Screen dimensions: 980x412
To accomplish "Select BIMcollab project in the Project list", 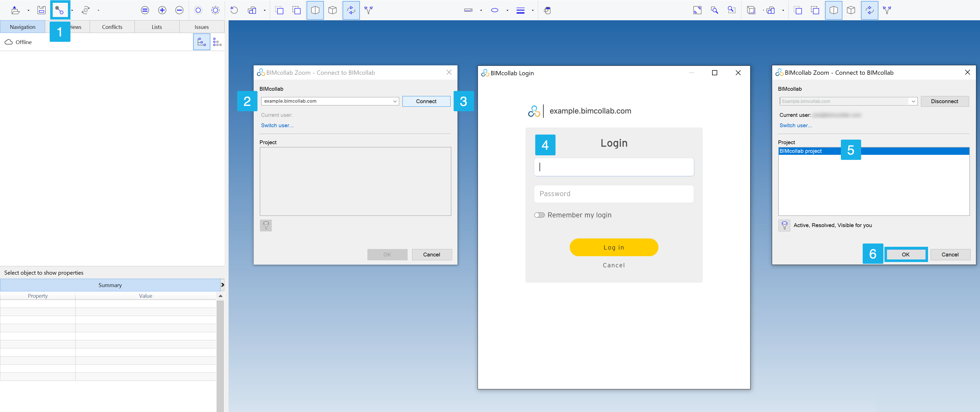I will pyautogui.click(x=874, y=151).
